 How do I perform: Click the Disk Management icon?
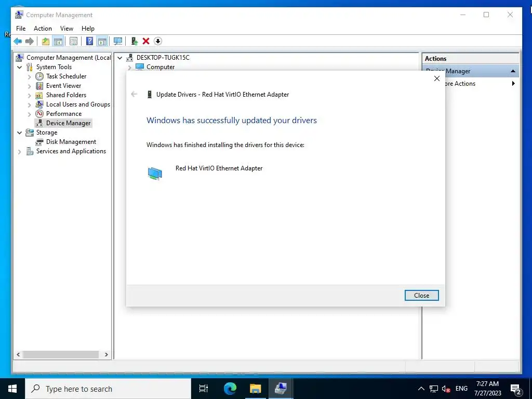click(x=39, y=142)
